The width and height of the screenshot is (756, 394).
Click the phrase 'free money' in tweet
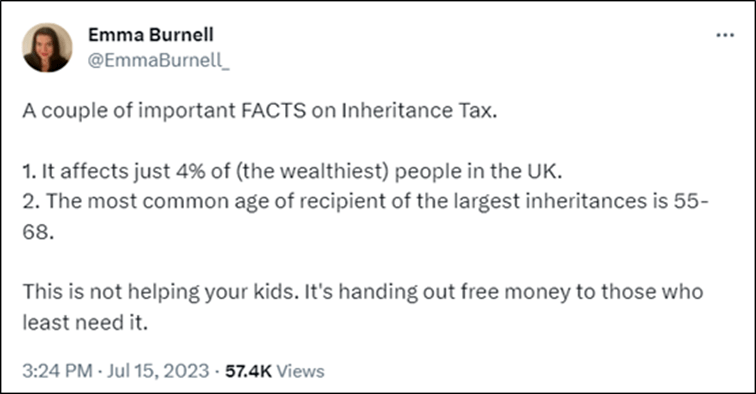point(515,292)
